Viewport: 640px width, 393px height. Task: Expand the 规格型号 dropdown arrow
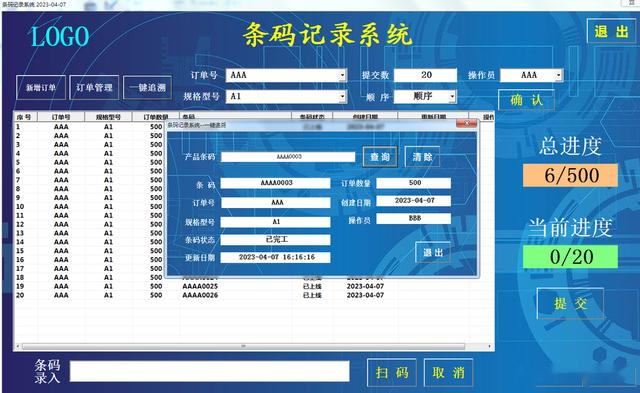pyautogui.click(x=342, y=96)
